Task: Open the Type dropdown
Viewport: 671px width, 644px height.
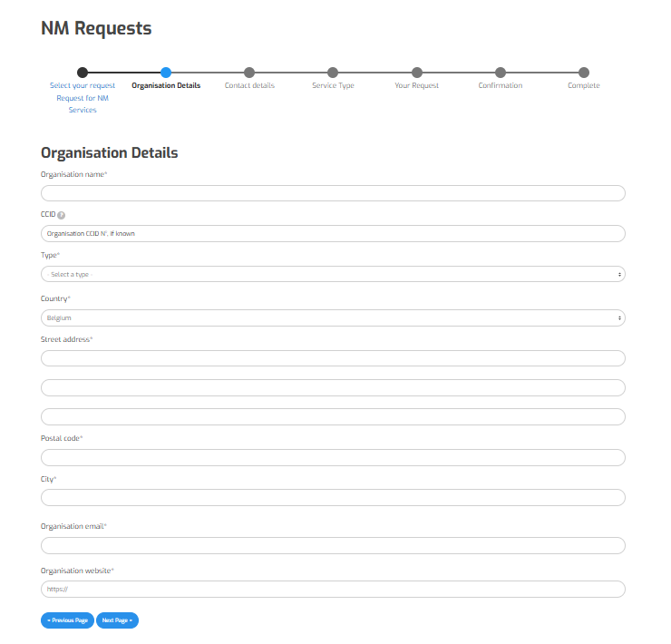Action: pyautogui.click(x=333, y=274)
